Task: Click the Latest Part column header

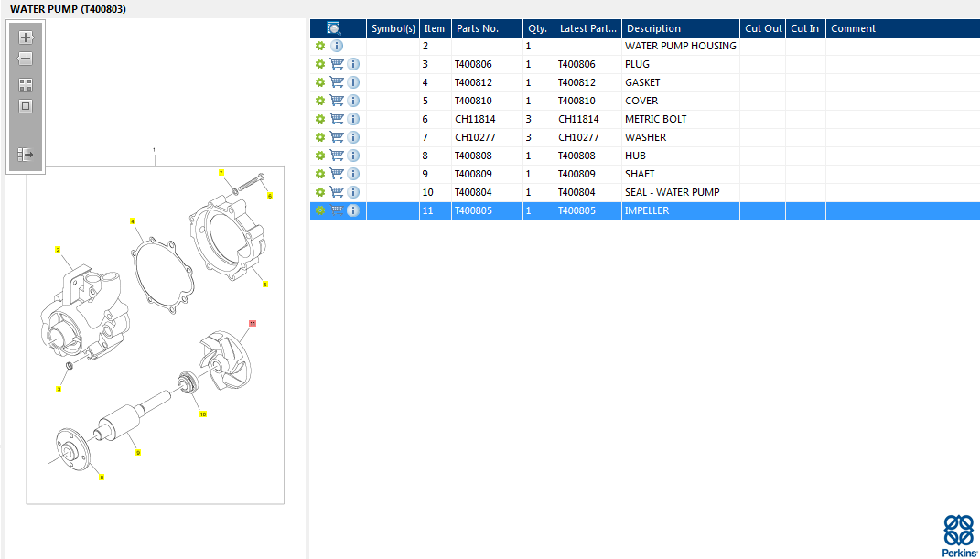Action: tap(588, 28)
